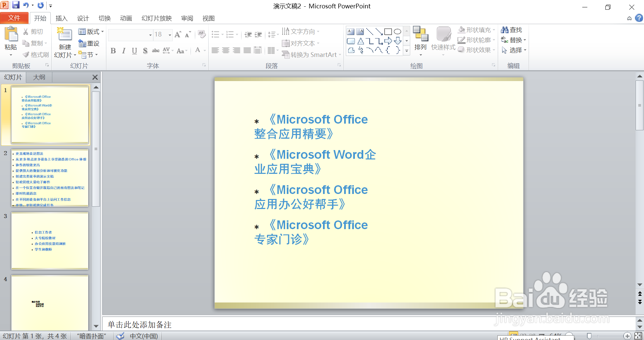Align text left
644x340 pixels.
point(215,50)
